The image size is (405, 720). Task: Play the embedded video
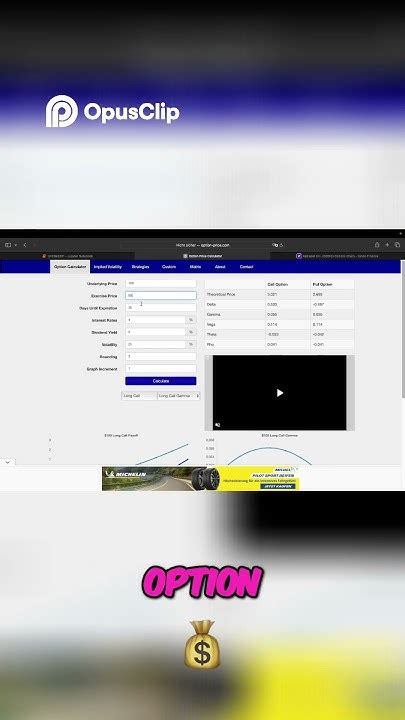click(x=280, y=393)
